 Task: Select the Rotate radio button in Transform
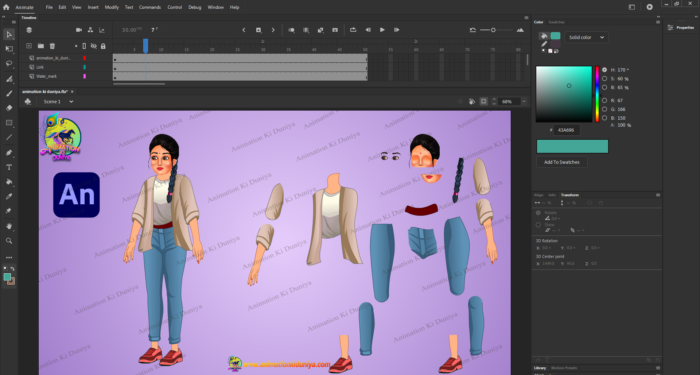(x=538, y=213)
